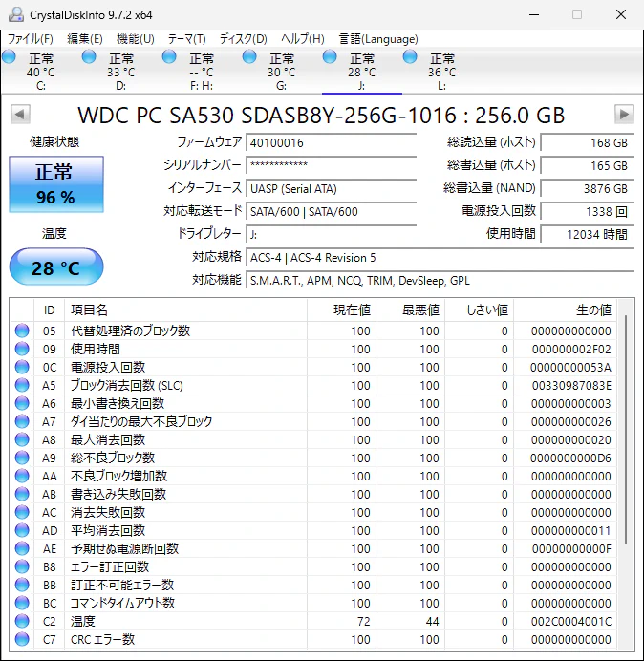The height and width of the screenshot is (661, 644).
Task: Click the ACS-4 Revision 5 standard field
Action: [440, 258]
